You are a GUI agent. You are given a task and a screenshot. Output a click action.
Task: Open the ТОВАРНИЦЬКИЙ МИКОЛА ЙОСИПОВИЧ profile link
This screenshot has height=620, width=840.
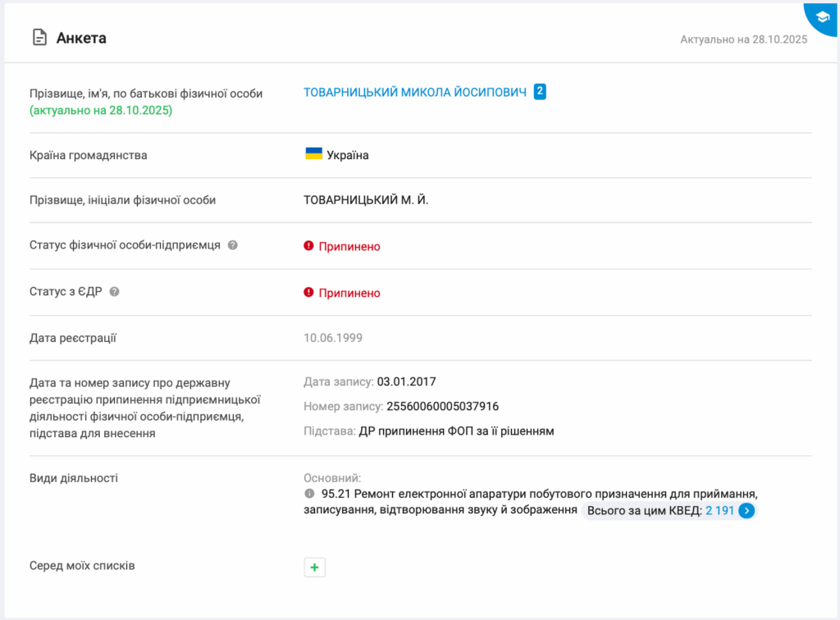pyautogui.click(x=415, y=93)
